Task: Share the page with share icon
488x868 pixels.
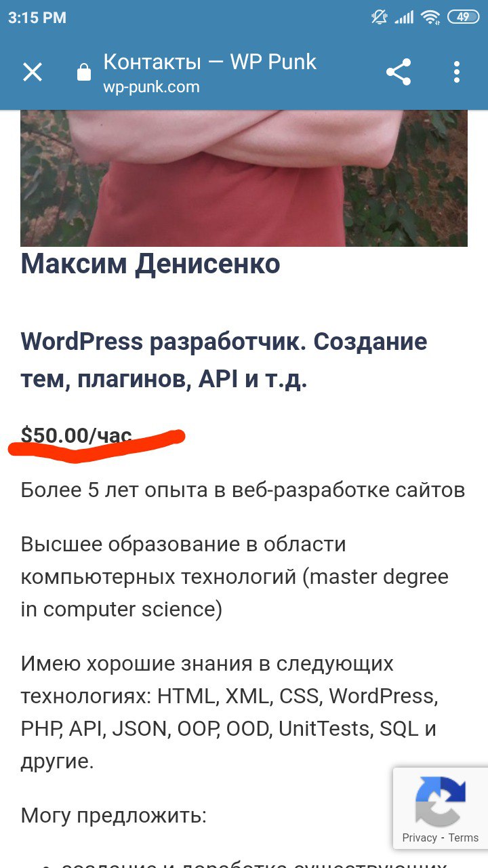Action: point(399,72)
